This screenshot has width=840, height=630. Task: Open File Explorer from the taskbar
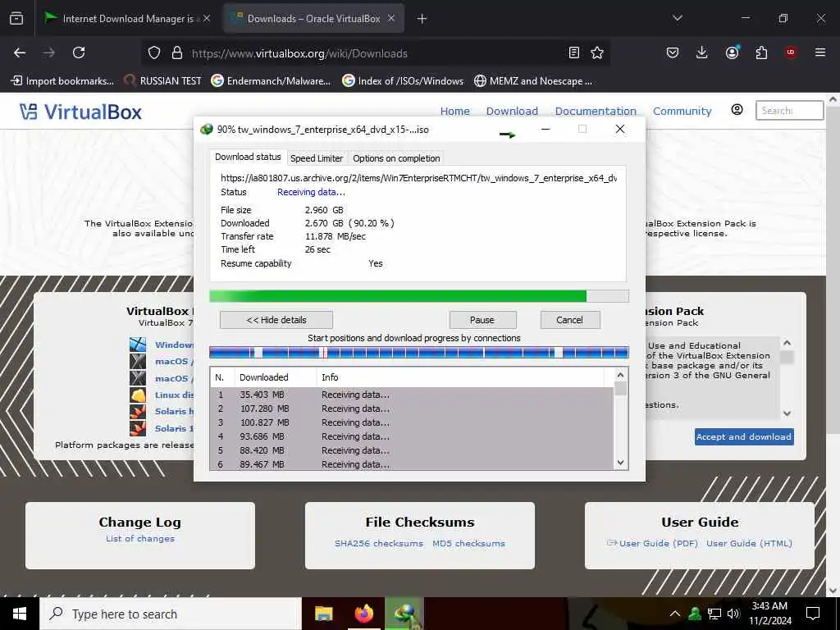(323, 614)
